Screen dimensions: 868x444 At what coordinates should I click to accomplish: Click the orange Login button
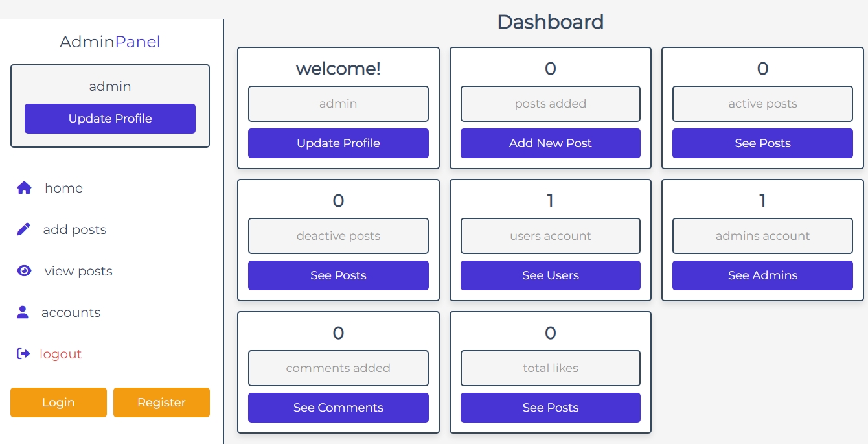[x=58, y=403]
